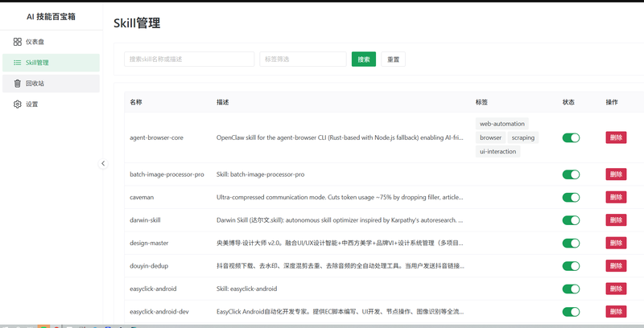This screenshot has width=644, height=328.
Task: Select the darwin-skill name cell
Action: tap(145, 220)
